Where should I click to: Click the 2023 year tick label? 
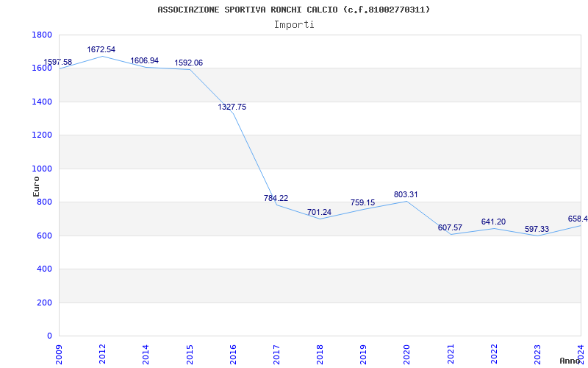pos(537,354)
